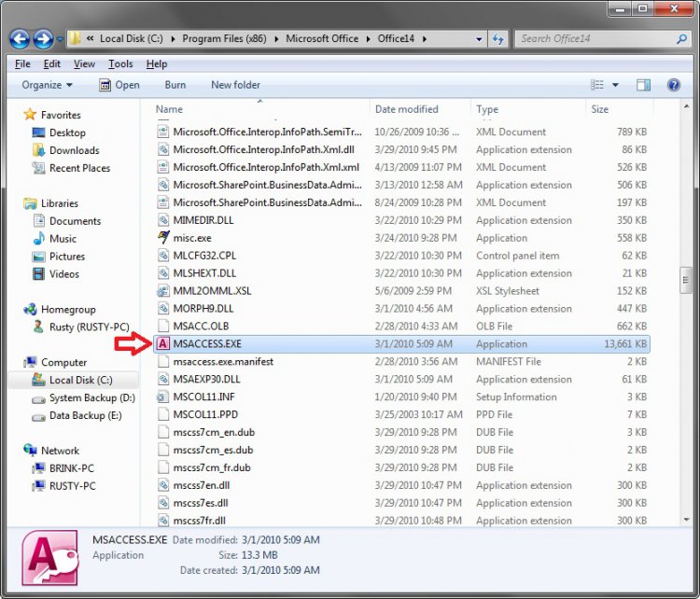Toggle the preview pane icon
Screen dimensions: 700x599
643,85
